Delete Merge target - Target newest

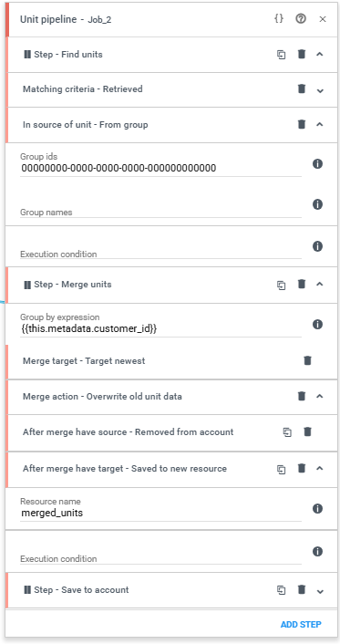pos(307,361)
